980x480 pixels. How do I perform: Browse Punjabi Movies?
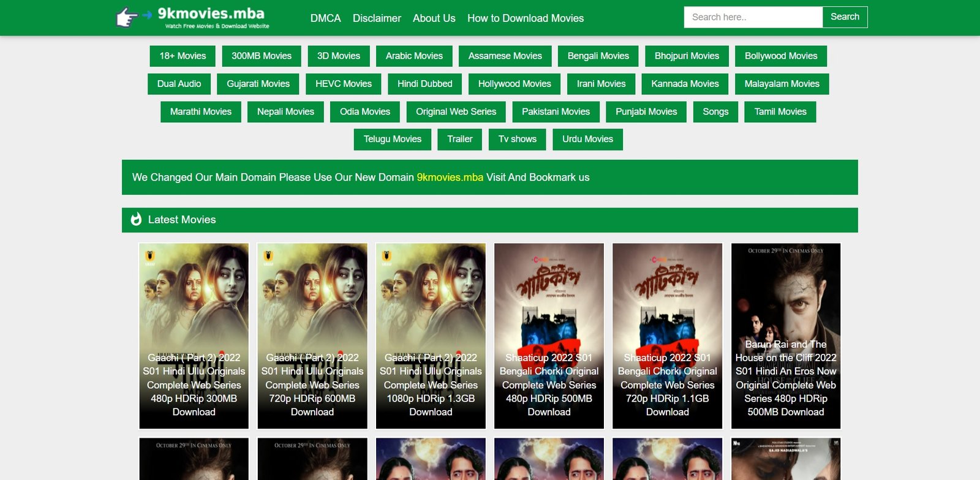pyautogui.click(x=646, y=111)
